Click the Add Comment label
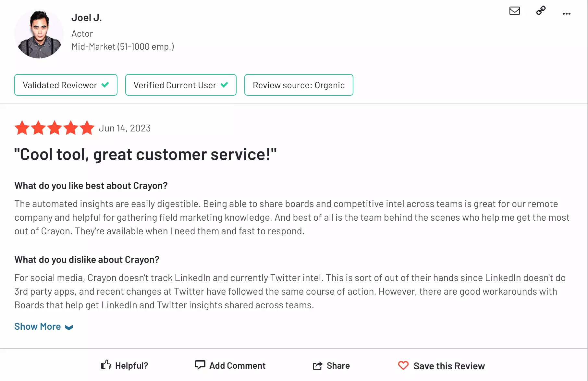 coord(238,366)
